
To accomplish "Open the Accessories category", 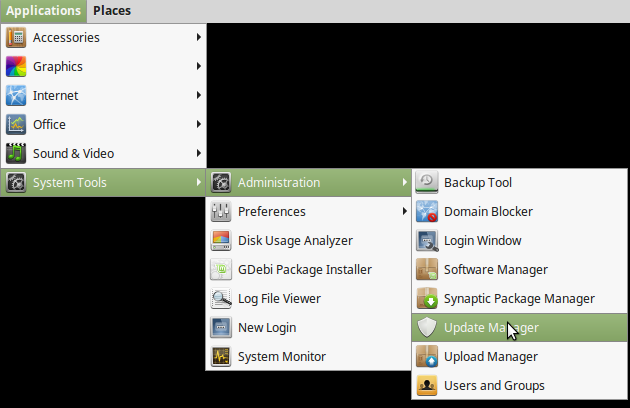I will coord(104,37).
